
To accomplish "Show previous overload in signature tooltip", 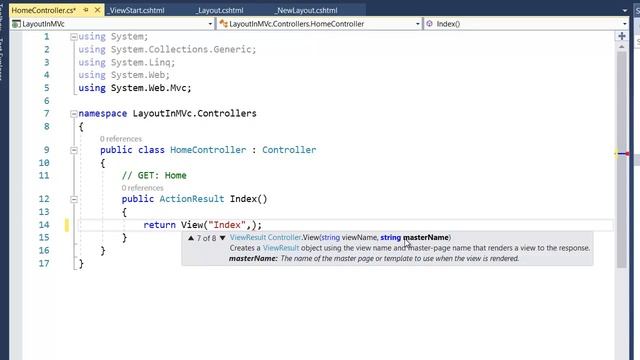I will 191,238.
